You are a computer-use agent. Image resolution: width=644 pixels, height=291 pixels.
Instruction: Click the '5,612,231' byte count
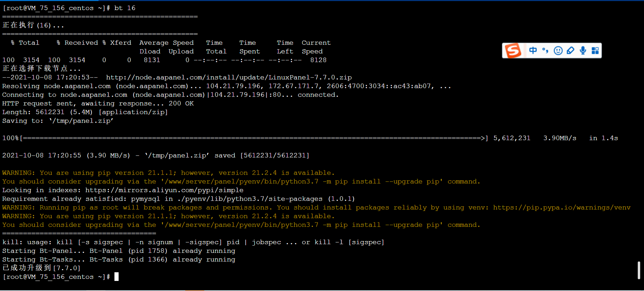(512, 138)
